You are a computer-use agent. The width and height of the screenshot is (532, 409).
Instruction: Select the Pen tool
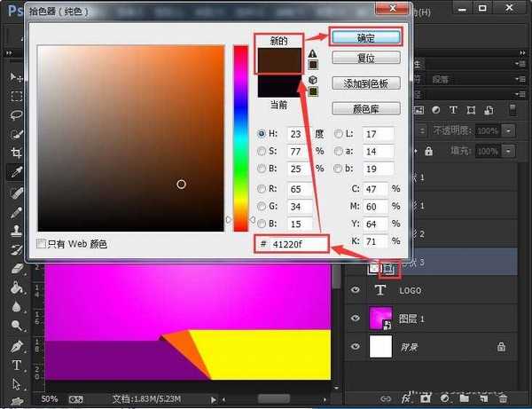click(16, 345)
